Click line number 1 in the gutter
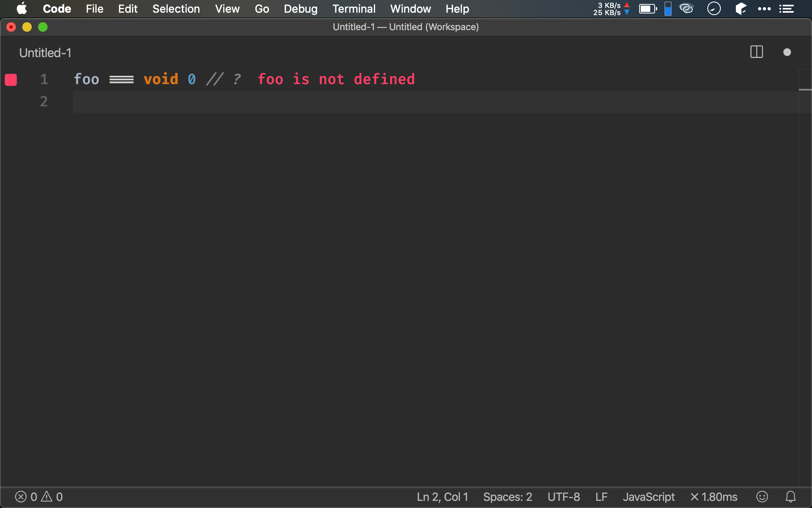812x508 pixels. point(44,79)
